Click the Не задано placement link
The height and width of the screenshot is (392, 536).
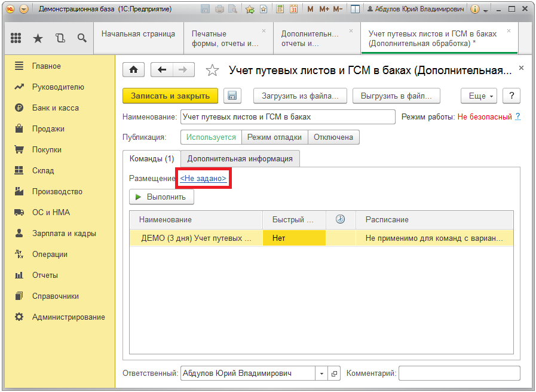point(203,179)
